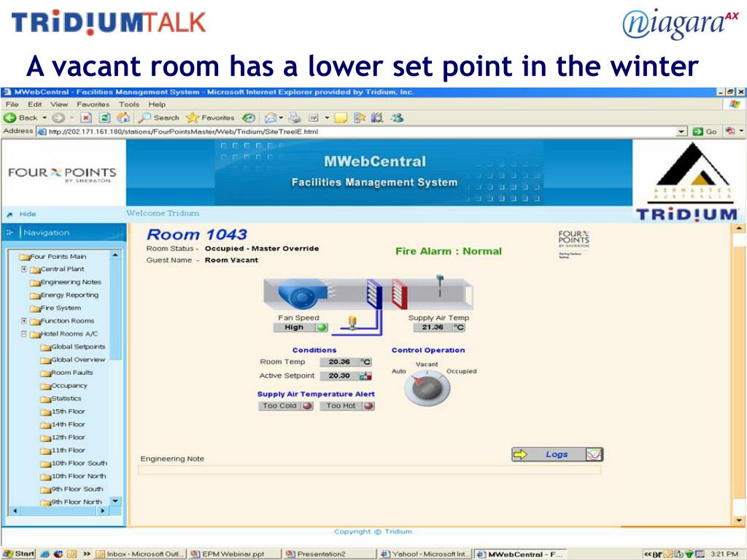Collapse the Hotel Rooms A/C tree node
747x560 pixels.
[24, 334]
